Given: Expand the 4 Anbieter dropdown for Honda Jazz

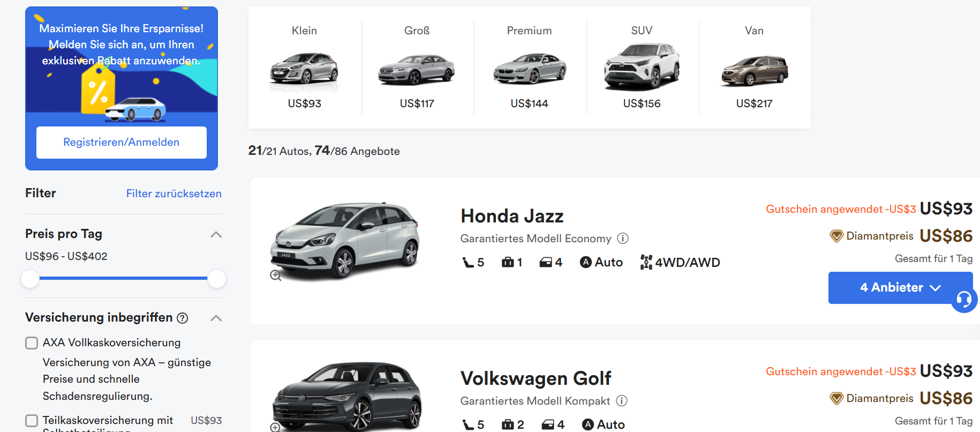Looking at the screenshot, I should tap(900, 288).
